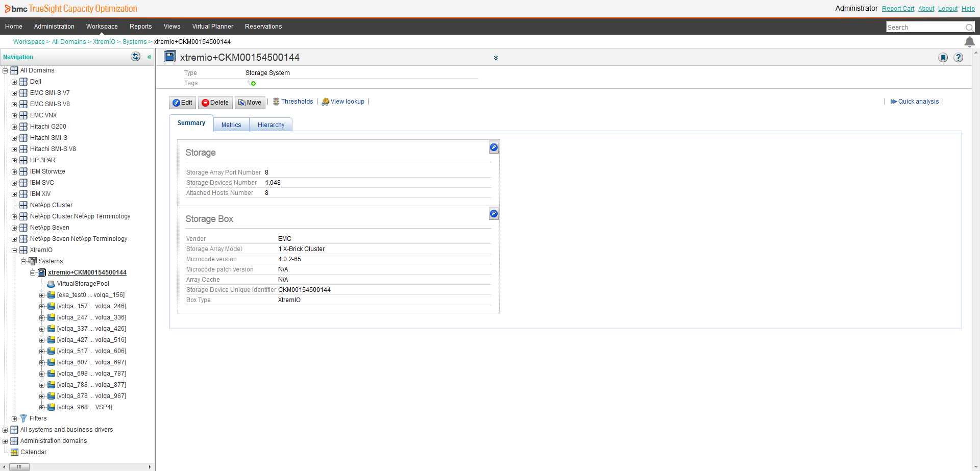Click the About link
The width and height of the screenshot is (980, 471).
[926, 9]
